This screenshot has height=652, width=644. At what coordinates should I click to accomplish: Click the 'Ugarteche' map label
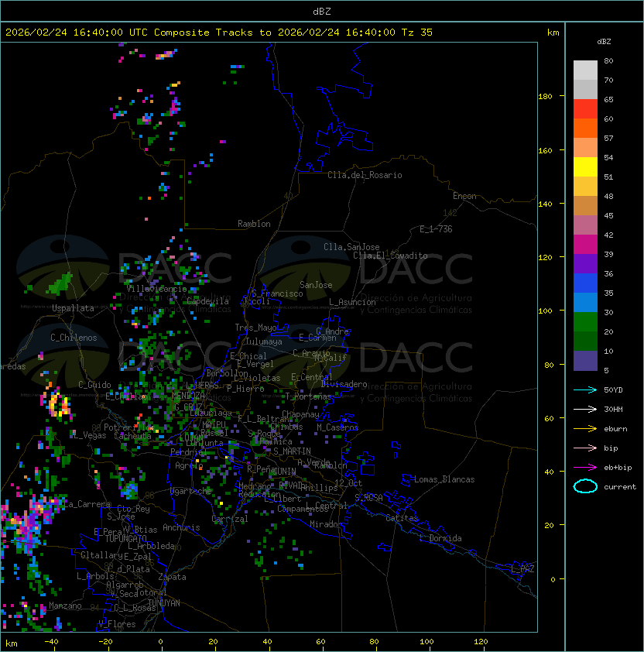click(x=191, y=491)
